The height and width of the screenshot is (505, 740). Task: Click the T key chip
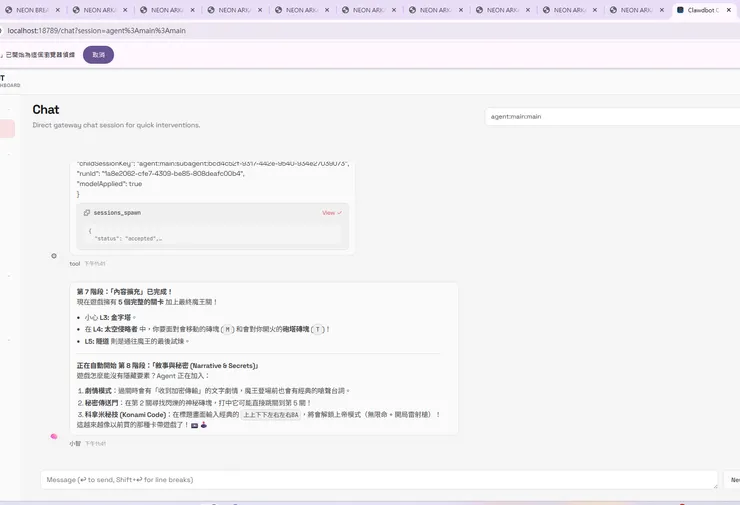coord(318,329)
